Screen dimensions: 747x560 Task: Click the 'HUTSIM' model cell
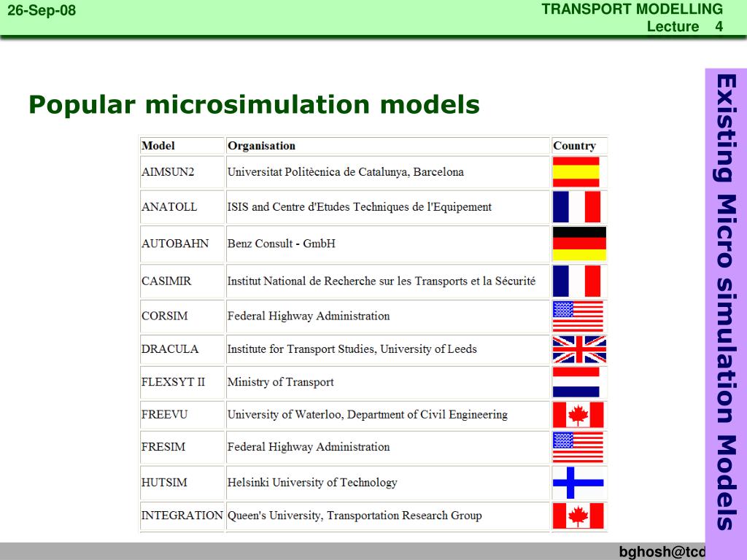[182, 483]
